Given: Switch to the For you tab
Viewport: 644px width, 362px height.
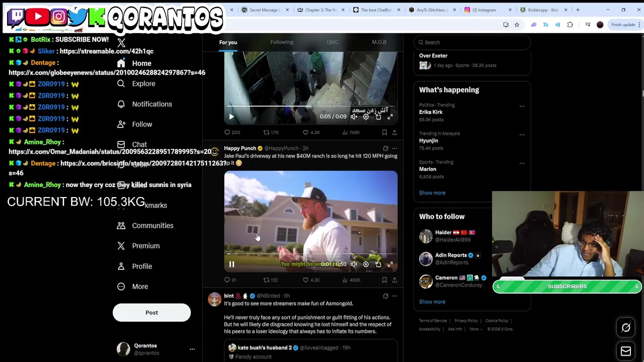Looking at the screenshot, I should [x=228, y=42].
